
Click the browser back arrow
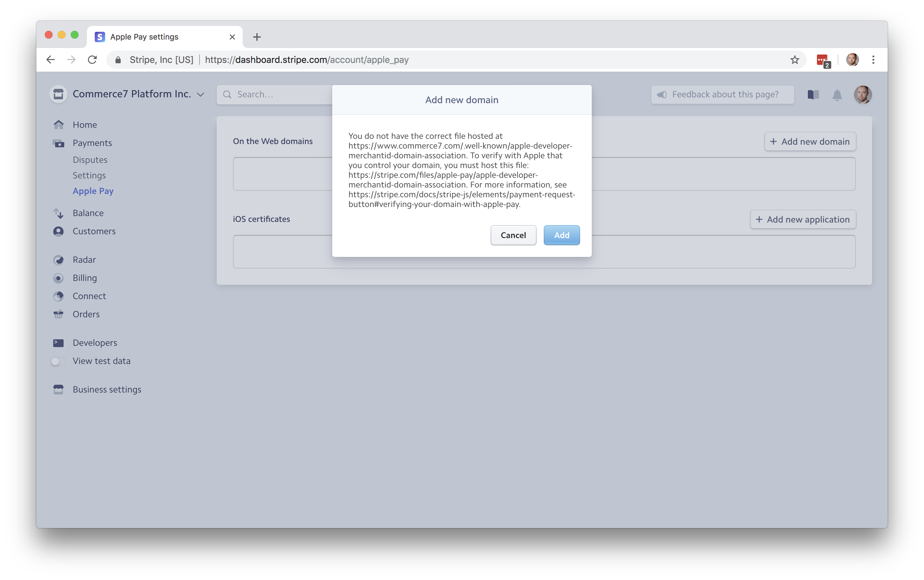(x=51, y=60)
